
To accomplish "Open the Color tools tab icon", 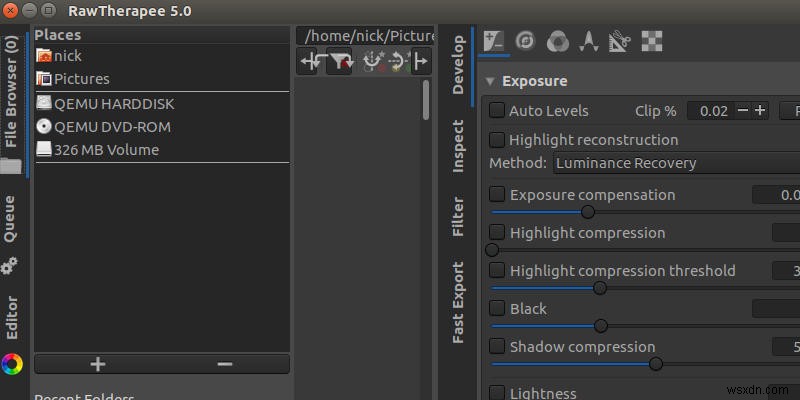I will click(x=558, y=41).
